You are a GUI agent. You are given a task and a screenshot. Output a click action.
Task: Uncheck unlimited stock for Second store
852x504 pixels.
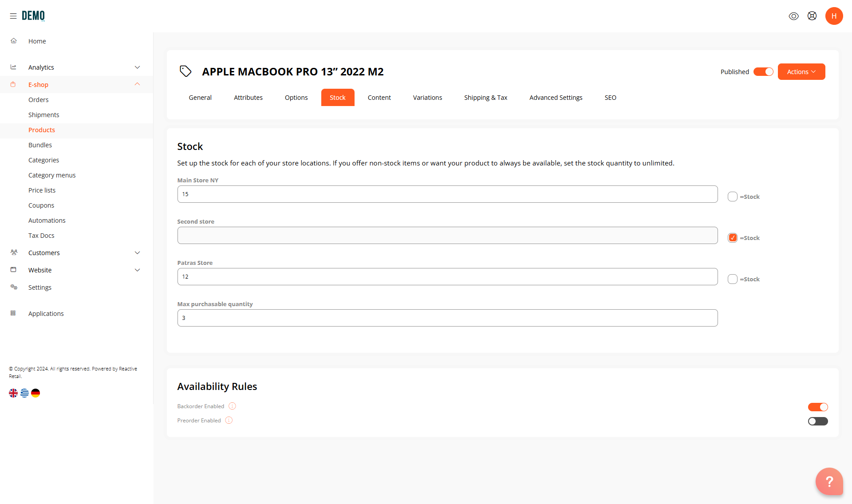click(733, 238)
